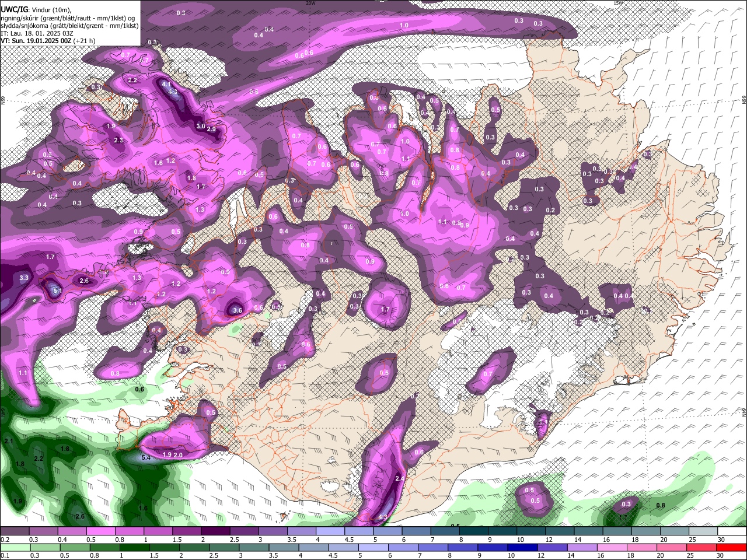Screen dimensions: 747x560
Task: Click the '2.4' value on the south coast snow band
Action: (x=400, y=478)
